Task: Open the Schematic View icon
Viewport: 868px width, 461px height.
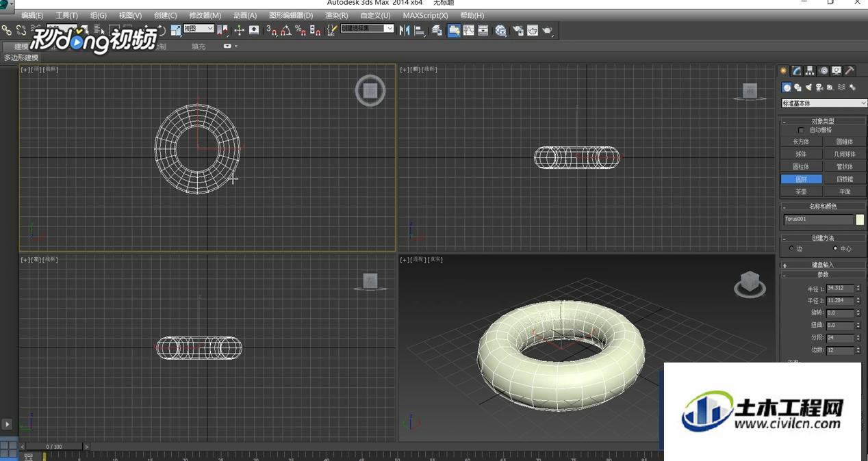Action: point(483,30)
